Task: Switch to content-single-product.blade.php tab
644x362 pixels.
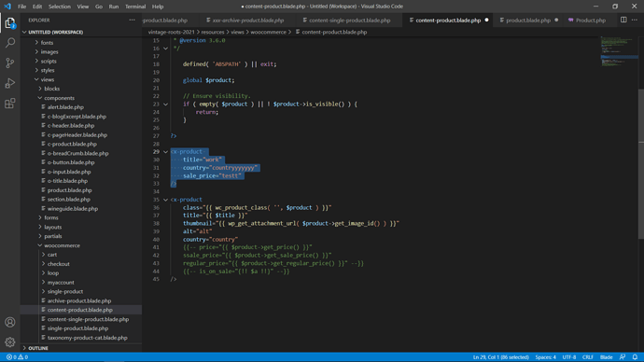Action: coord(349,21)
